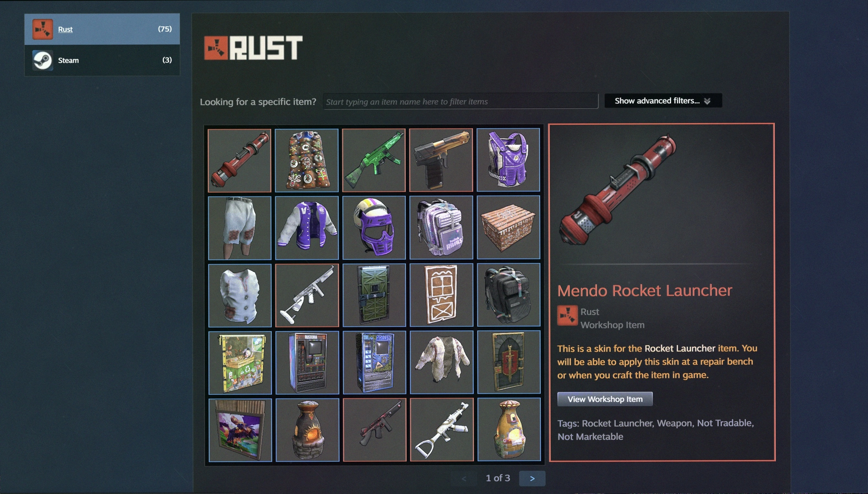Viewport: 868px width, 494px height.
Task: Select the black tactical backpack item
Action: [508, 295]
